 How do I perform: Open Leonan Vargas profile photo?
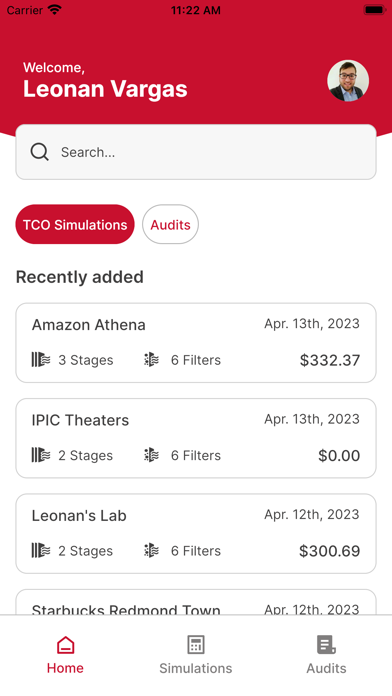pyautogui.click(x=348, y=81)
